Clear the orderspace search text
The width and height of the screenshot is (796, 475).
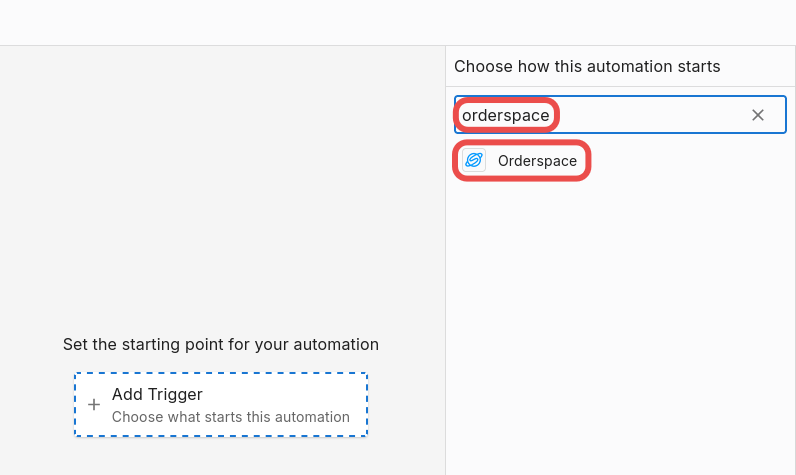tap(757, 115)
